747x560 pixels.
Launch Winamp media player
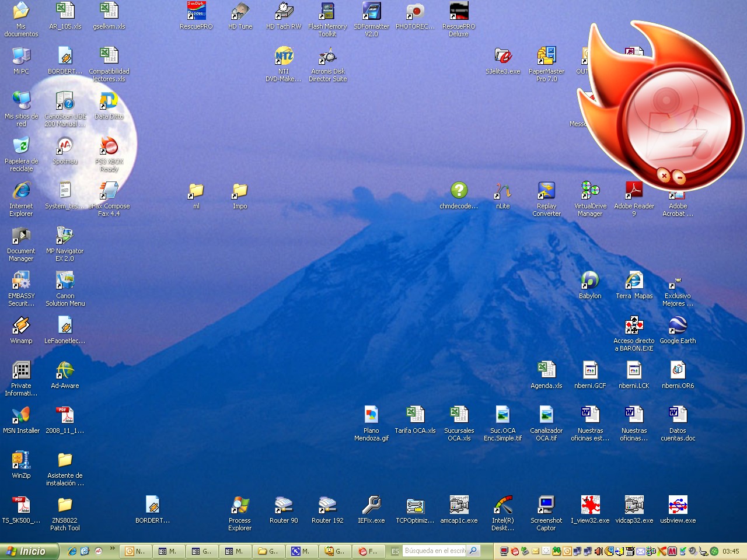pos(21,325)
